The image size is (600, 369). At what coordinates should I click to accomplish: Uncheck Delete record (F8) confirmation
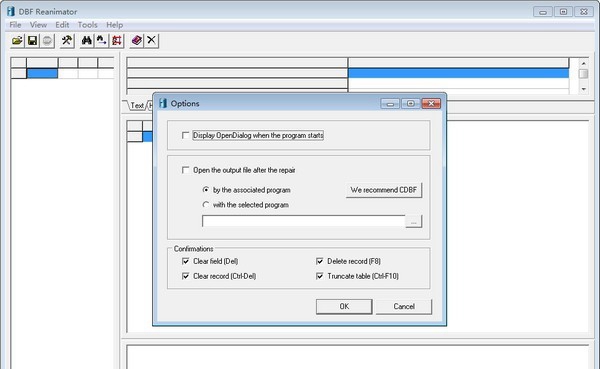[x=320, y=261]
